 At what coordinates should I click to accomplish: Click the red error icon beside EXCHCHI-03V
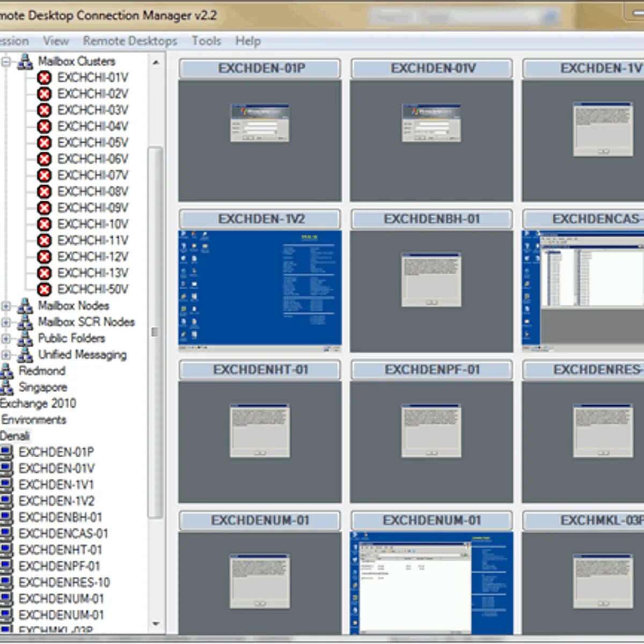(x=45, y=110)
